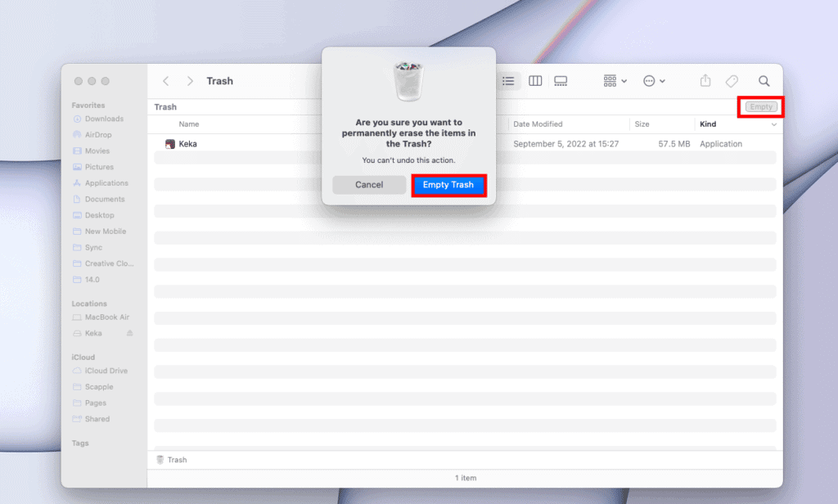The width and height of the screenshot is (838, 504).
Task: Switch to Gallery view
Action: pos(561,81)
